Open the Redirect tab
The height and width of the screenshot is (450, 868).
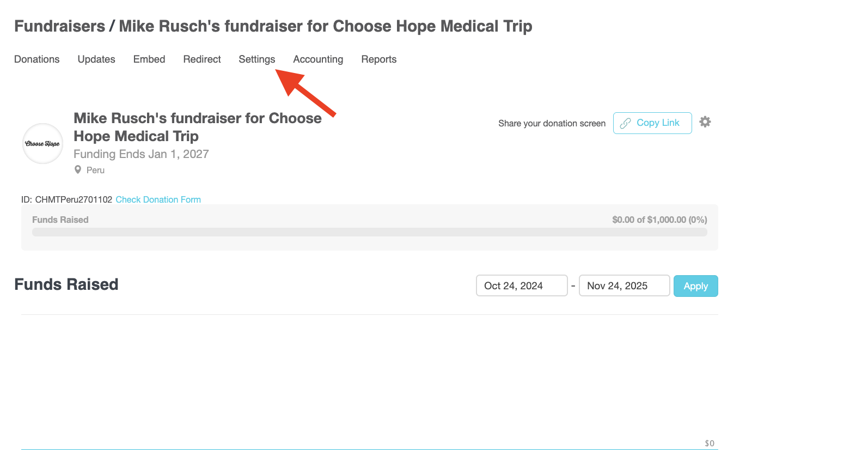coord(202,59)
